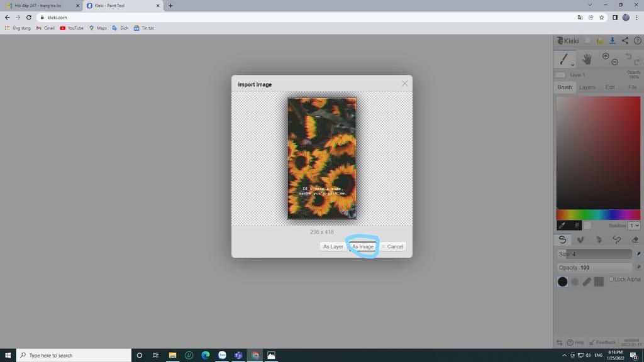
Task: Expand the brush tool chevron menu
Action: click(572, 65)
